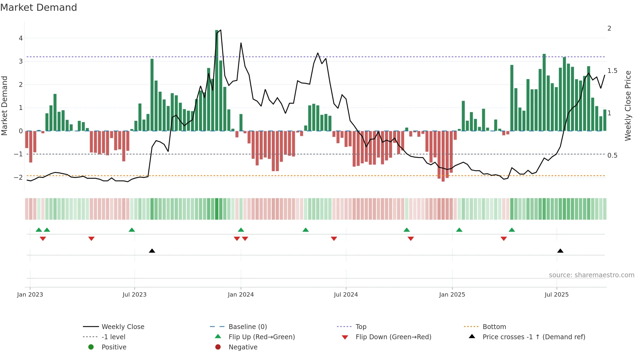
Task: Click the Jan 2023 x-axis label
Action: [x=30, y=294]
